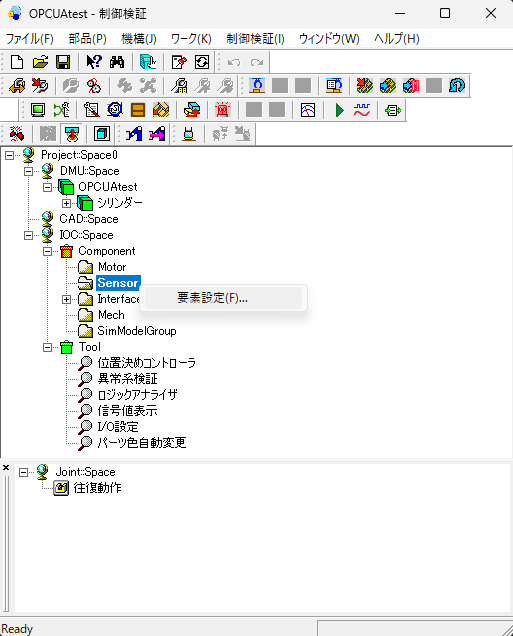Click the Open folder toolbar icon

click(x=40, y=62)
